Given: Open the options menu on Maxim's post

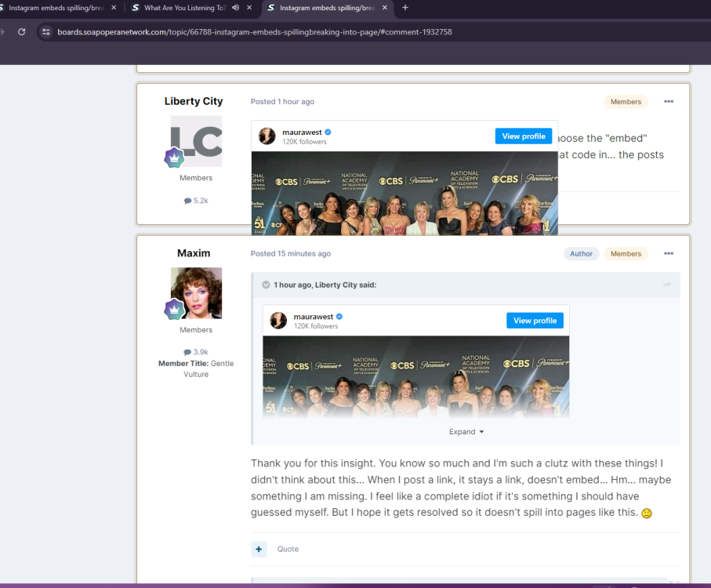Looking at the screenshot, I should pyautogui.click(x=668, y=254).
